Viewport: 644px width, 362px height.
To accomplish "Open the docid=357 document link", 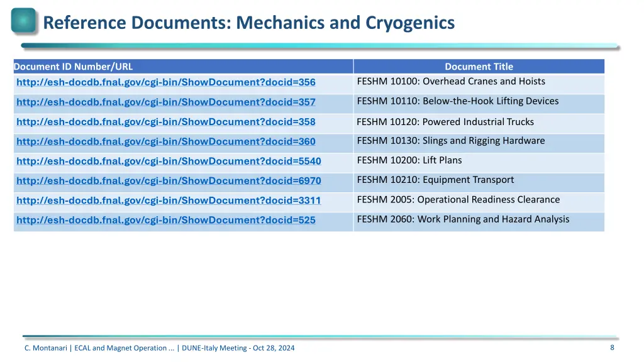I will point(166,102).
